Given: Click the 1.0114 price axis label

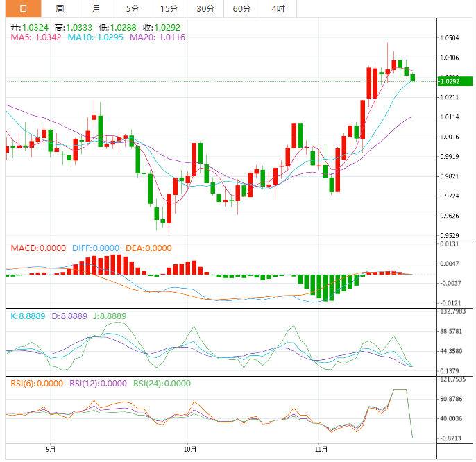Looking at the screenshot, I should 450,117.
